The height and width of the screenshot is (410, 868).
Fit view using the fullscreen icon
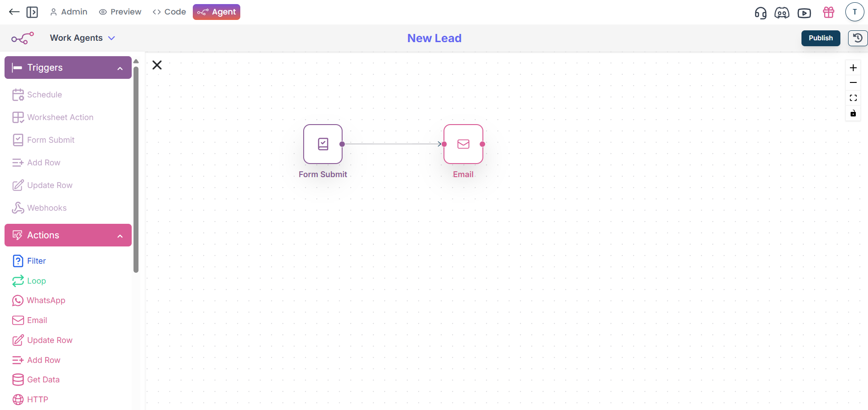[853, 98]
